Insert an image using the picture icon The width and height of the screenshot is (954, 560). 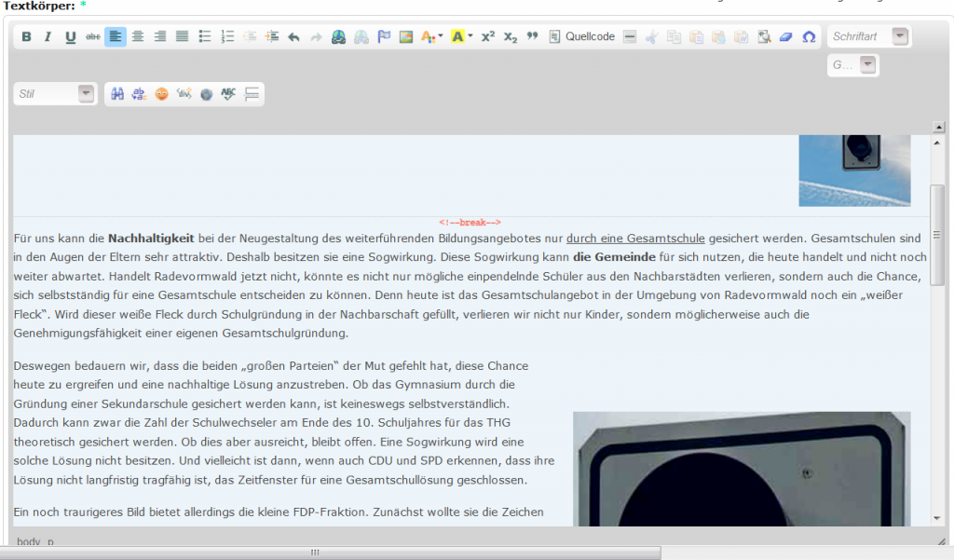pyautogui.click(x=406, y=37)
